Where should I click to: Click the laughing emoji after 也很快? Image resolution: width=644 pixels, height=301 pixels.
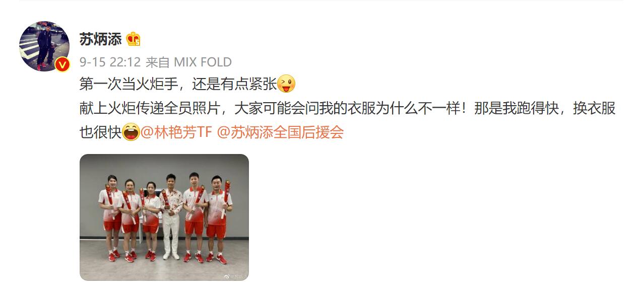click(131, 132)
